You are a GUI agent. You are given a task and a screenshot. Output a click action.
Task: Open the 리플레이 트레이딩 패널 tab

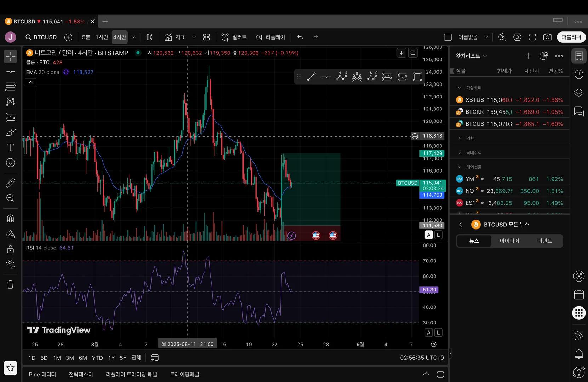coord(131,374)
